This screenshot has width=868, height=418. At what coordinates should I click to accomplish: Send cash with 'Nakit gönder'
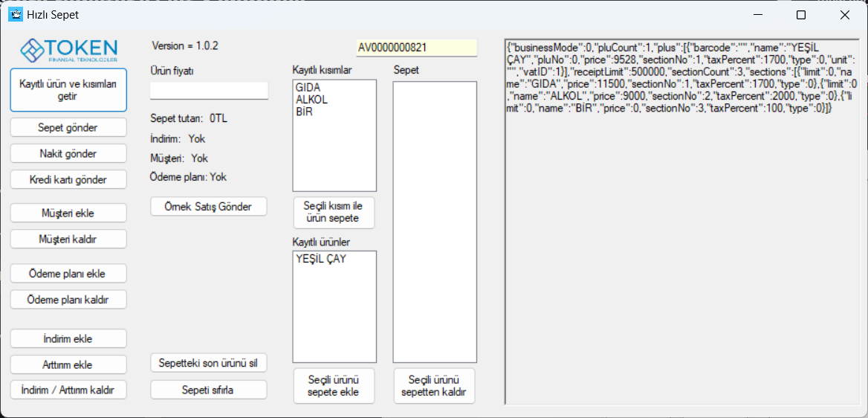pyautogui.click(x=68, y=154)
